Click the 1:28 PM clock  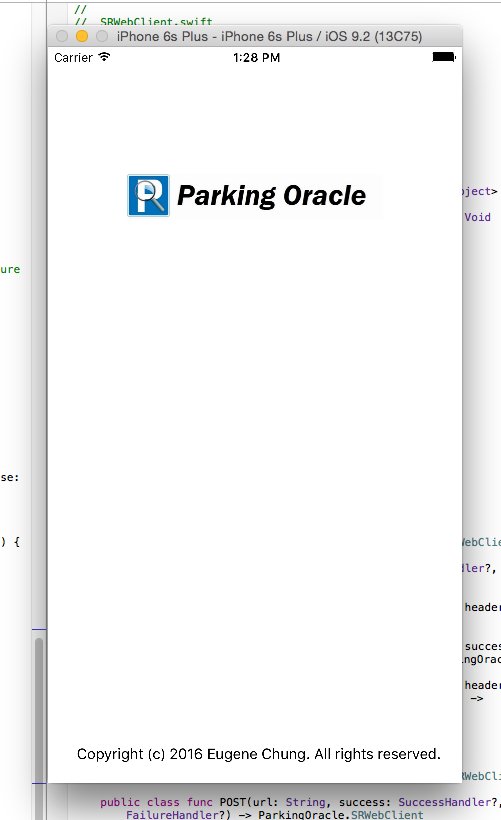point(256,58)
